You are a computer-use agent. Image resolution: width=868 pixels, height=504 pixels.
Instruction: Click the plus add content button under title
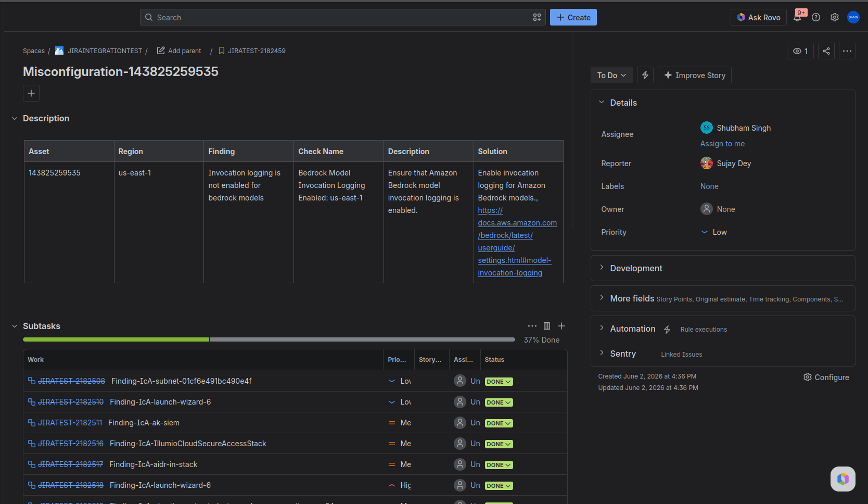(31, 93)
